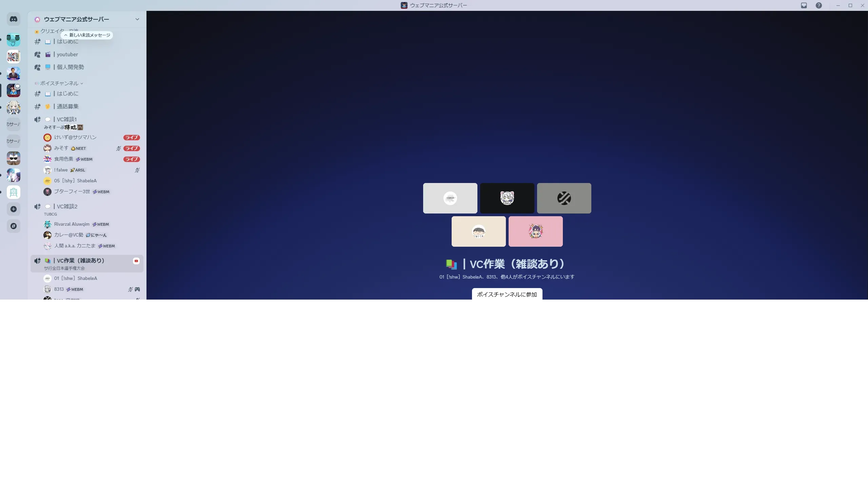The width and height of the screenshot is (868, 488).
Task: Click the pink participant tile
Action: 535,231
